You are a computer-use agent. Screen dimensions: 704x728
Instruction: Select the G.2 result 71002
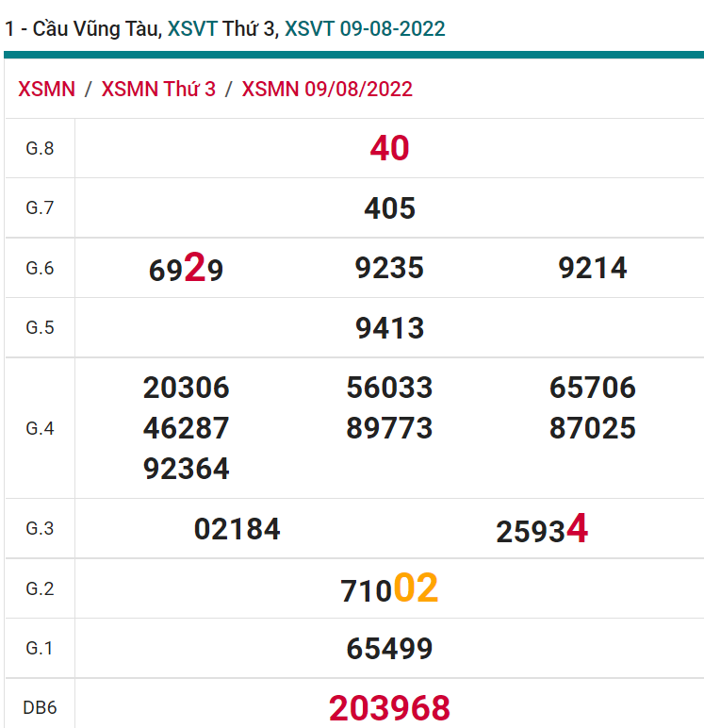(389, 589)
